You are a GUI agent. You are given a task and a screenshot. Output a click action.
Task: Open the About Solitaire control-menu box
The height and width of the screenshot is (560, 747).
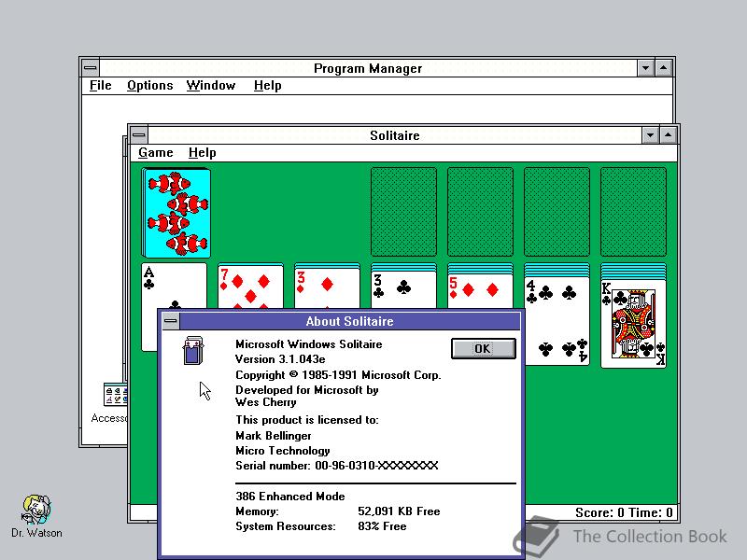pos(171,321)
